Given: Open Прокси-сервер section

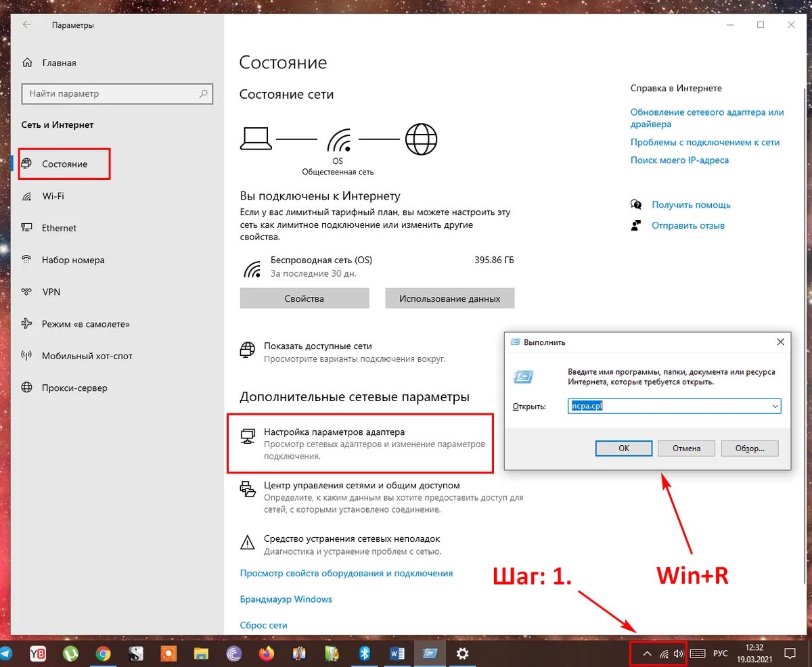Looking at the screenshot, I should click(x=74, y=388).
